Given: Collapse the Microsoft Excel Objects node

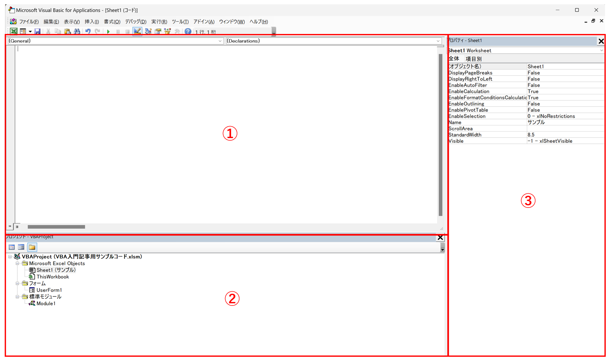Looking at the screenshot, I should (17, 263).
